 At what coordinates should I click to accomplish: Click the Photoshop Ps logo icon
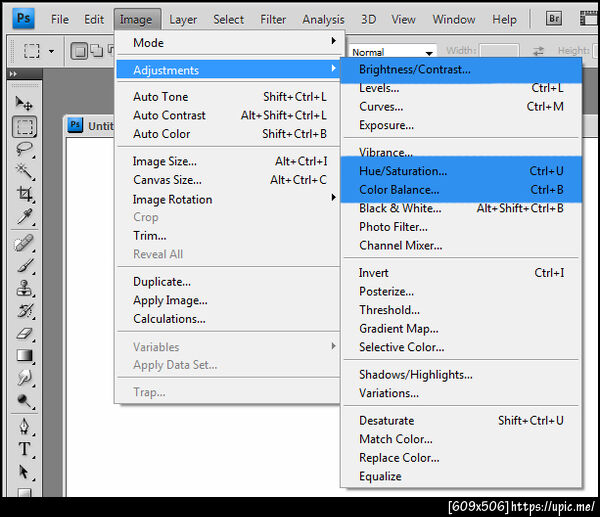[23, 18]
